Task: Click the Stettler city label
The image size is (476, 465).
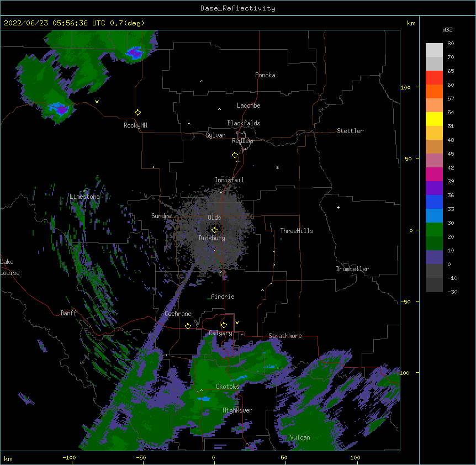Action: pyautogui.click(x=350, y=131)
